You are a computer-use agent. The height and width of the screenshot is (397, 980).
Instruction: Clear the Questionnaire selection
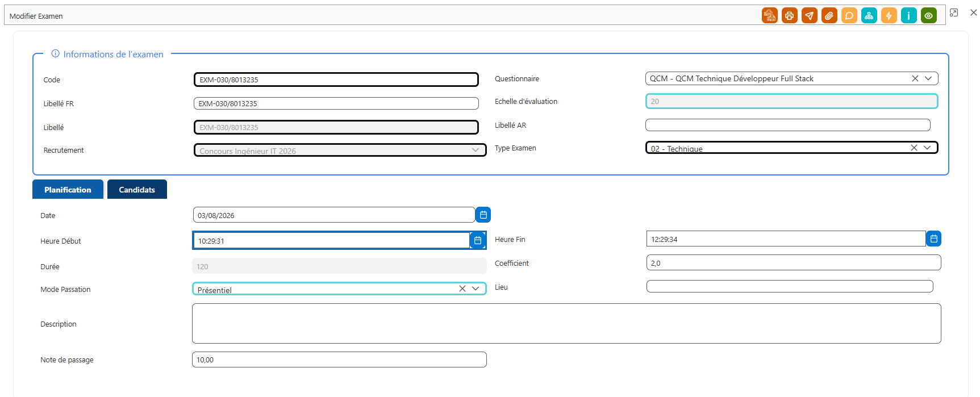[915, 78]
